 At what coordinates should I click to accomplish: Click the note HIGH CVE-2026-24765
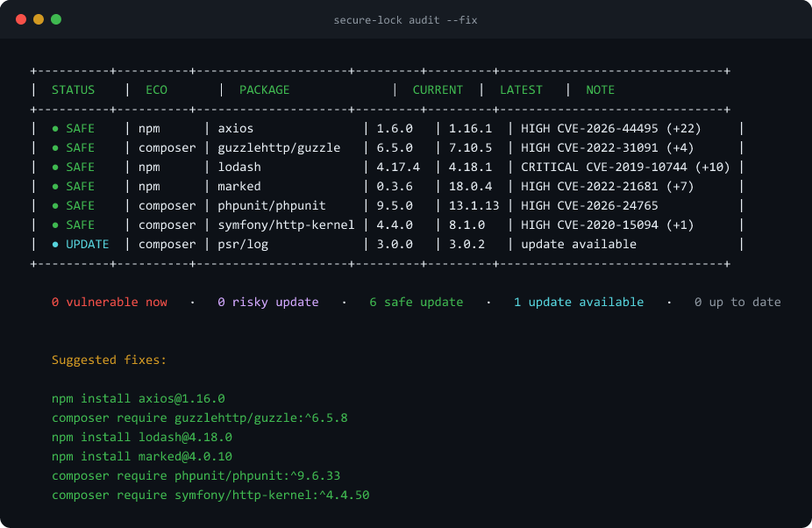point(589,206)
